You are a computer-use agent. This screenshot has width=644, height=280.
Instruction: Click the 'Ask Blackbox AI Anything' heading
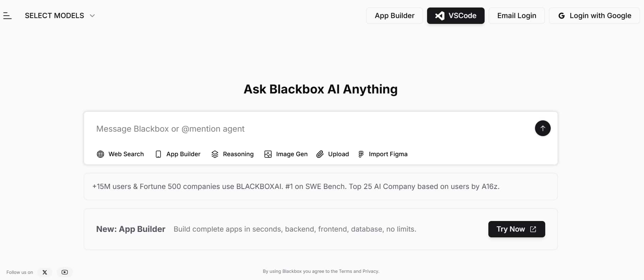pyautogui.click(x=320, y=89)
